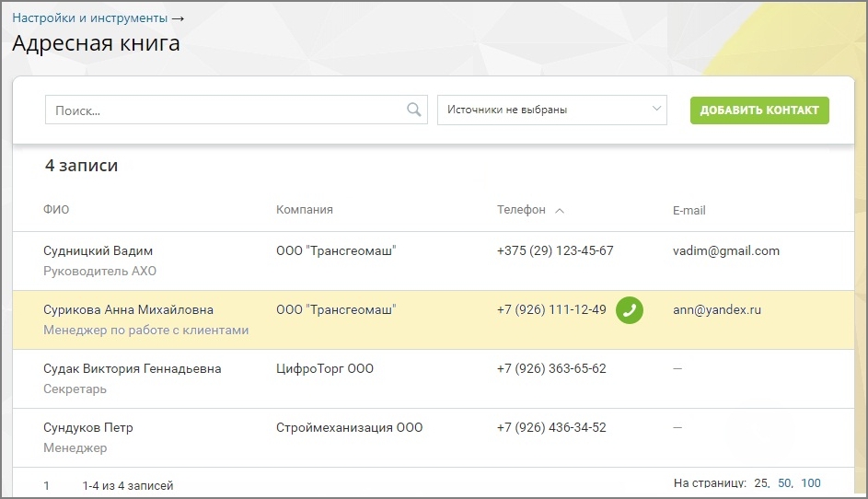The width and height of the screenshot is (868, 499).
Task: Click ООО "Трансгеомаш" in Судницкий row
Action: tap(336, 251)
